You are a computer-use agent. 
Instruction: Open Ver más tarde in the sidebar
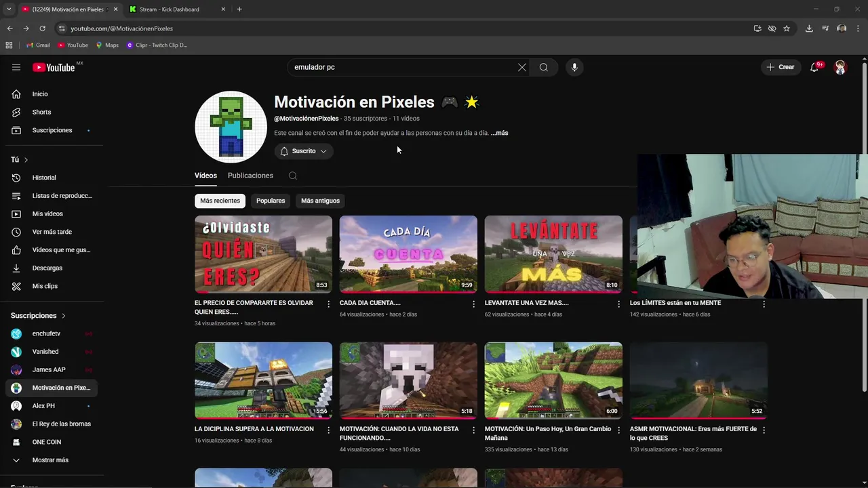[52, 232]
